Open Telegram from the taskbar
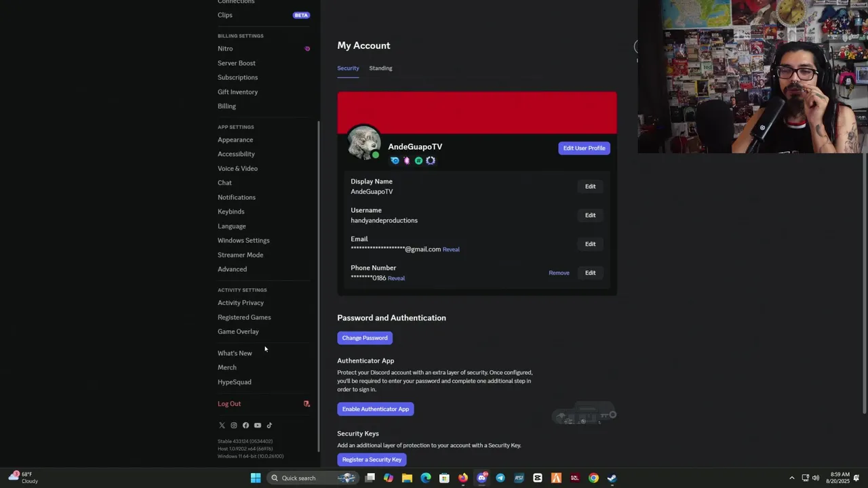Viewport: 868px width, 488px height. 500,478
